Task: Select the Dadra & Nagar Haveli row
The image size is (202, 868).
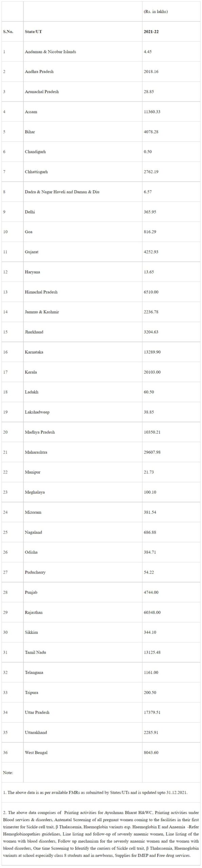Action: 101,192
